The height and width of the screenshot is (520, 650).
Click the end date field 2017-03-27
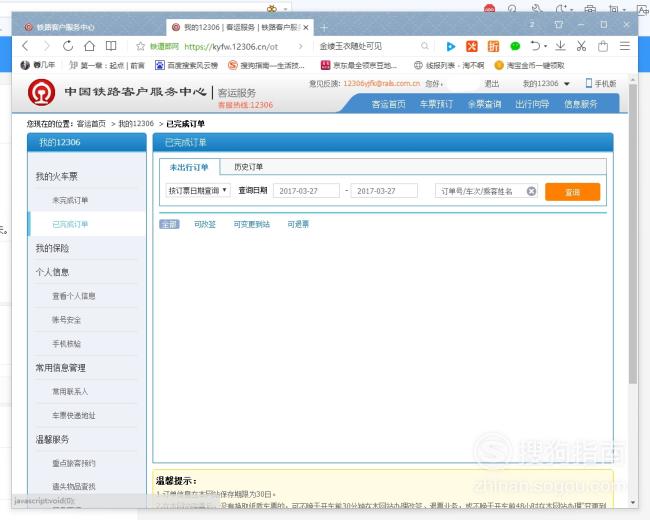point(384,191)
